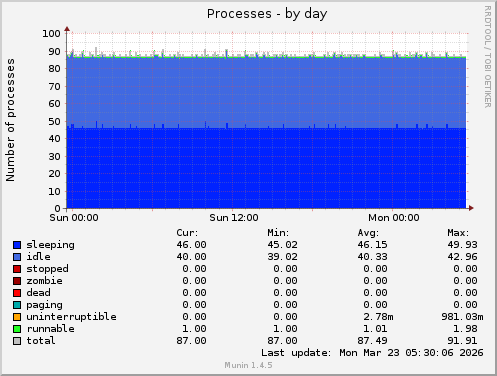Click the dead legend color swatch
Image resolution: width=497 pixels, height=376 pixels.
(x=17, y=293)
